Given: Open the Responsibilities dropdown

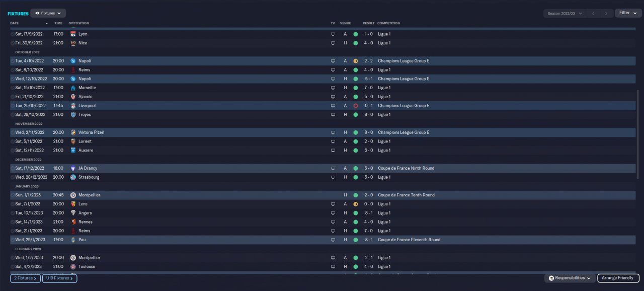Looking at the screenshot, I should [x=570, y=278].
